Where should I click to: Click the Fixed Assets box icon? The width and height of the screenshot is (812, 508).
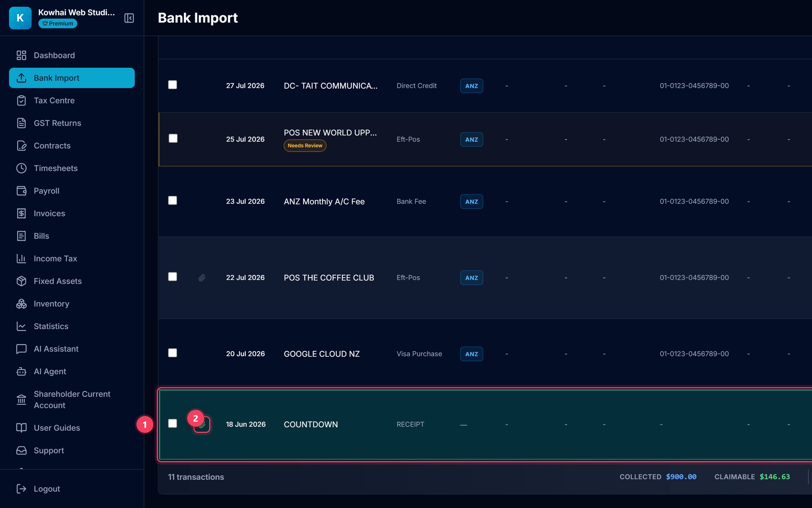(x=21, y=281)
